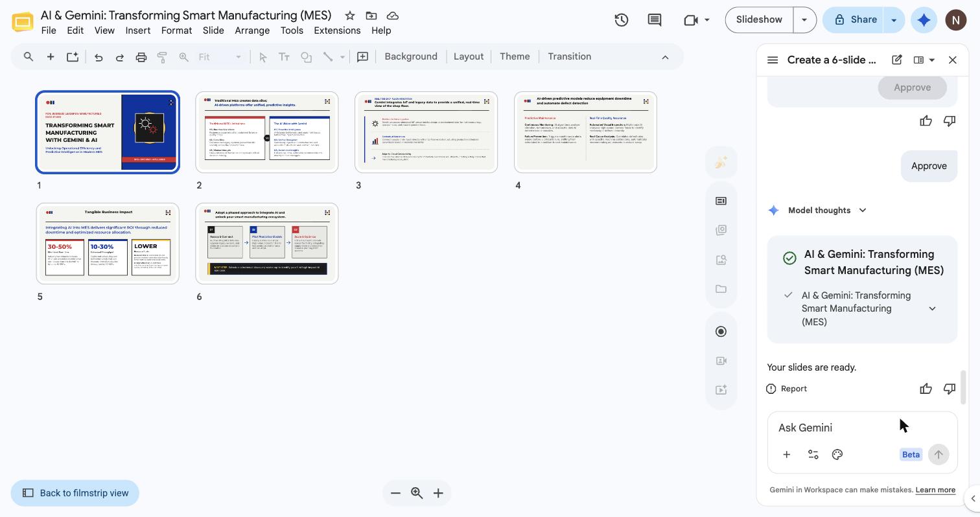Redo the last action
980x517 pixels.
tap(120, 57)
